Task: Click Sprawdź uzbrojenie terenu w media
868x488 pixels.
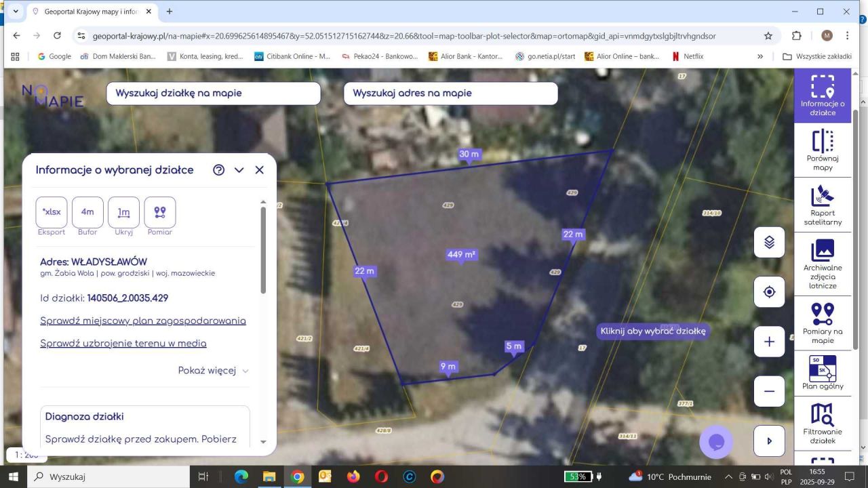Action: coord(123,343)
